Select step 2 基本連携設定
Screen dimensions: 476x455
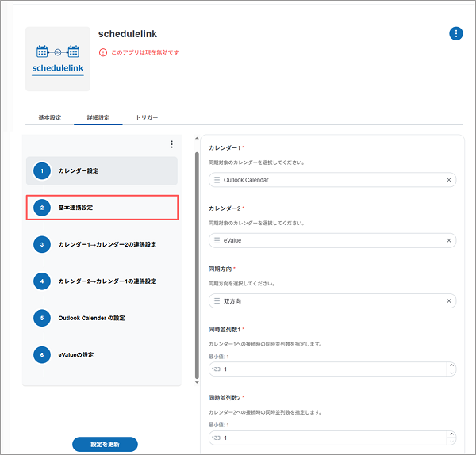(101, 208)
